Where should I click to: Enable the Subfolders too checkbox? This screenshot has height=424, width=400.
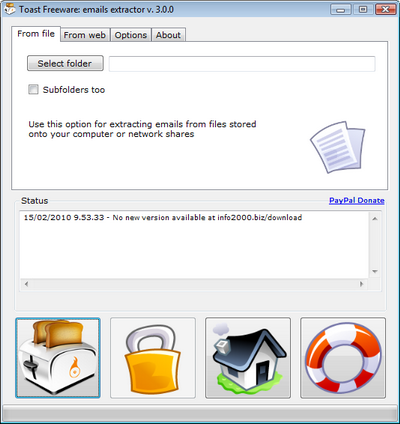pos(33,90)
